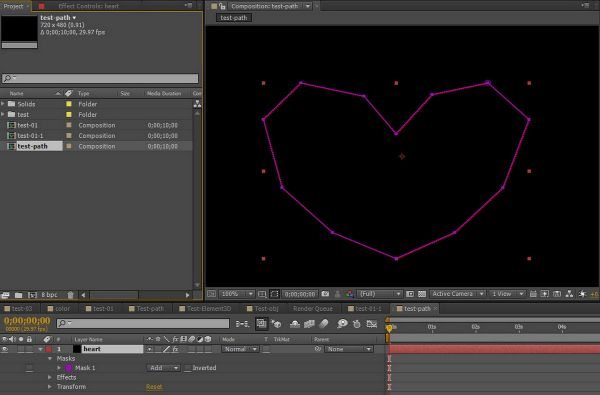Enable Motion Blur for all layers
The height and width of the screenshot is (395, 600).
pyautogui.click(x=324, y=324)
